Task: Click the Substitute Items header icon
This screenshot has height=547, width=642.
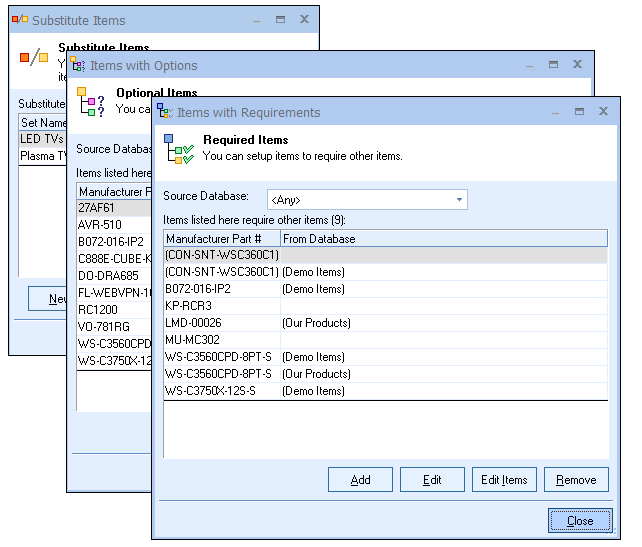Action: 33,57
